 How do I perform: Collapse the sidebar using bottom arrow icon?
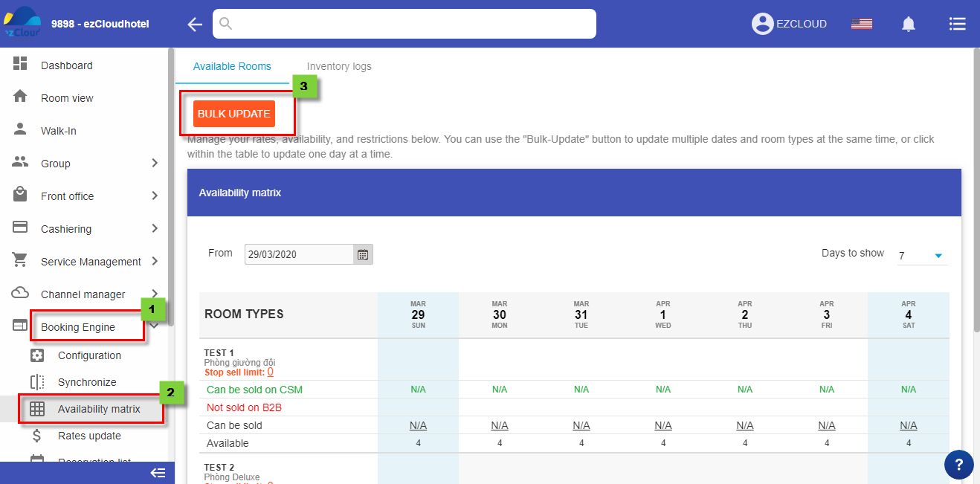coord(157,473)
